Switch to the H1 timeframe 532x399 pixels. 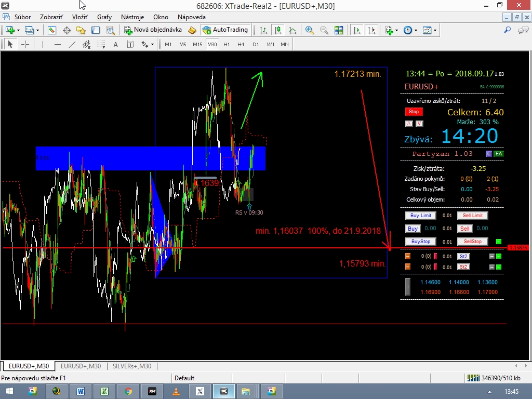point(227,44)
